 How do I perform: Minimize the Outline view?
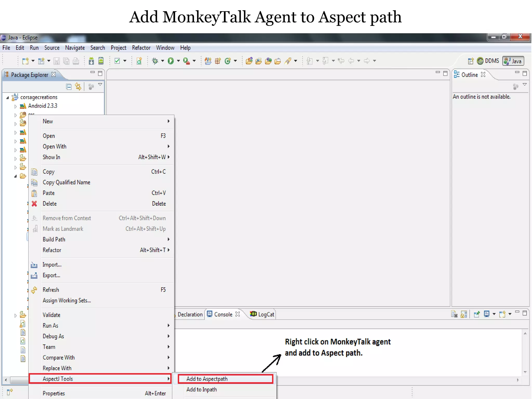pyautogui.click(x=517, y=73)
